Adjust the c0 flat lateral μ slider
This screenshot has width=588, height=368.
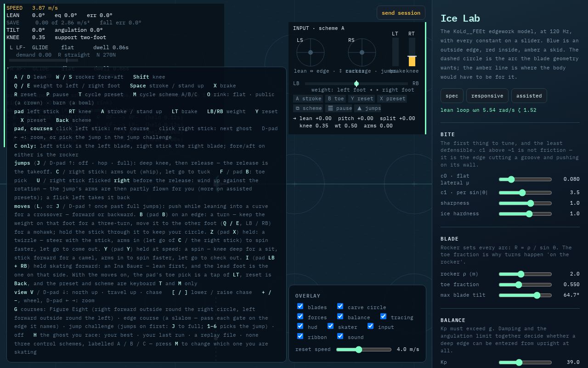tap(525, 179)
